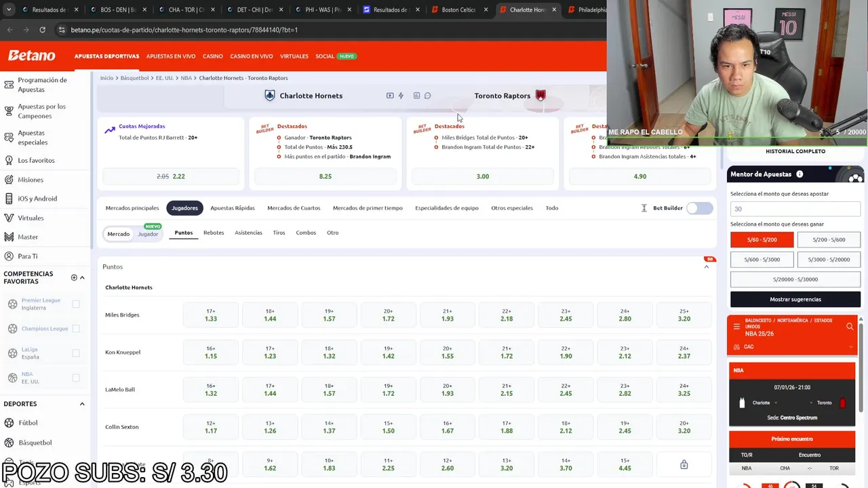Open the hamburger menu in NBA 25/26 widget

(736, 327)
